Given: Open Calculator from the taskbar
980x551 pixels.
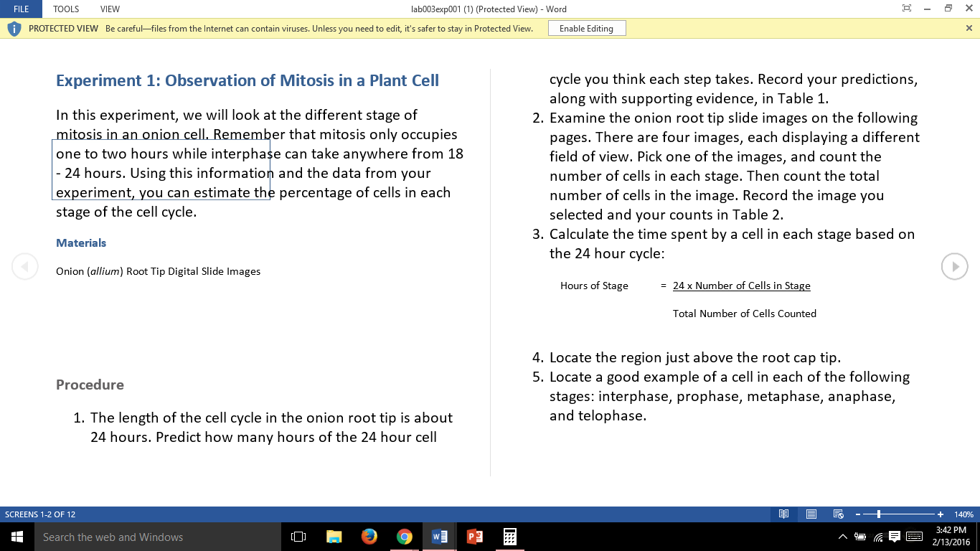Looking at the screenshot, I should (510, 537).
